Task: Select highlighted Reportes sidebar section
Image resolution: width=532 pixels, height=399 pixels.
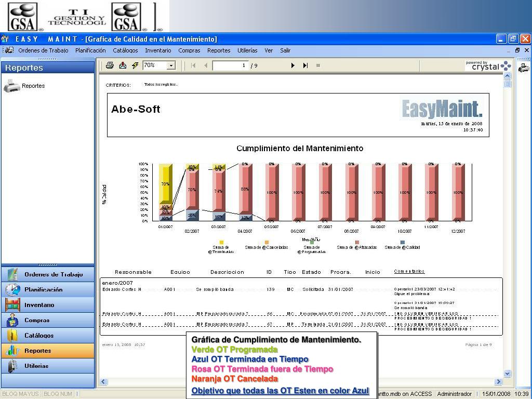Action: [x=48, y=351]
